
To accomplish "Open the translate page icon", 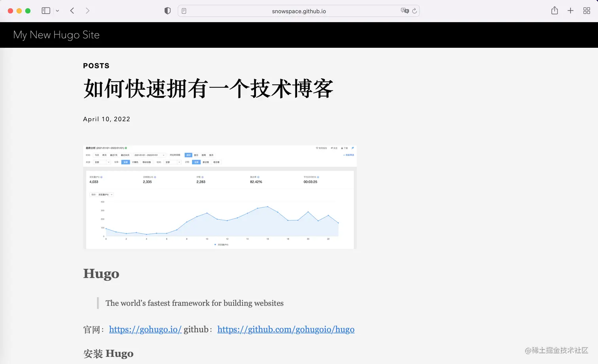I will pyautogui.click(x=405, y=11).
